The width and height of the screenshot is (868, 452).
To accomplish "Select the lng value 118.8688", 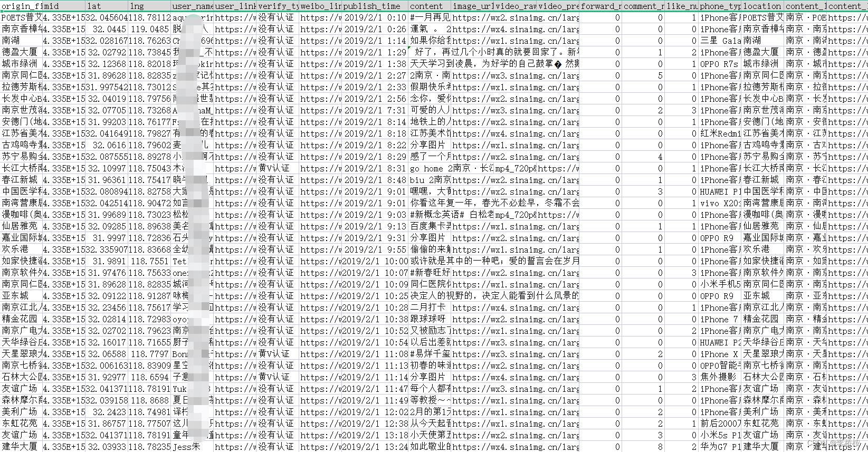I will [x=149, y=400].
